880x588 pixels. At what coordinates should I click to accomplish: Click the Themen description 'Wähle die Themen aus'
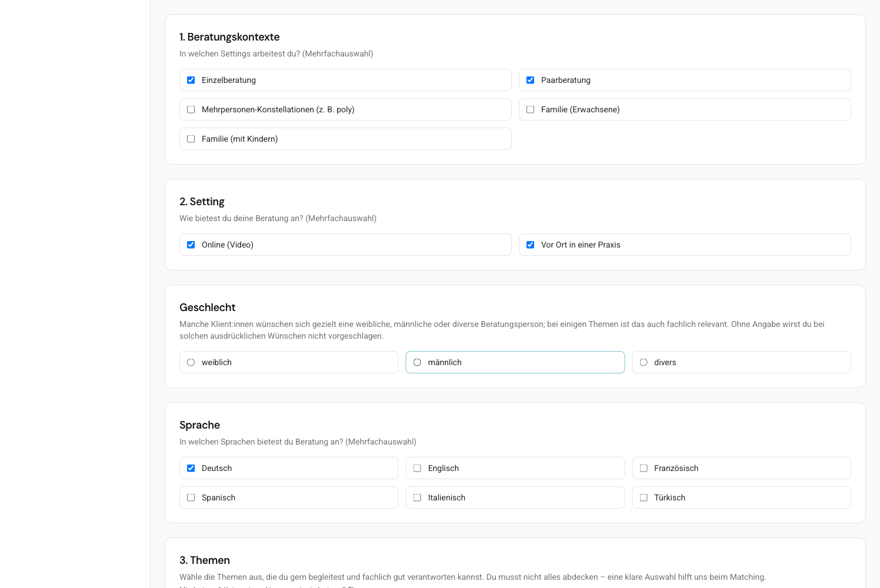[472, 577]
